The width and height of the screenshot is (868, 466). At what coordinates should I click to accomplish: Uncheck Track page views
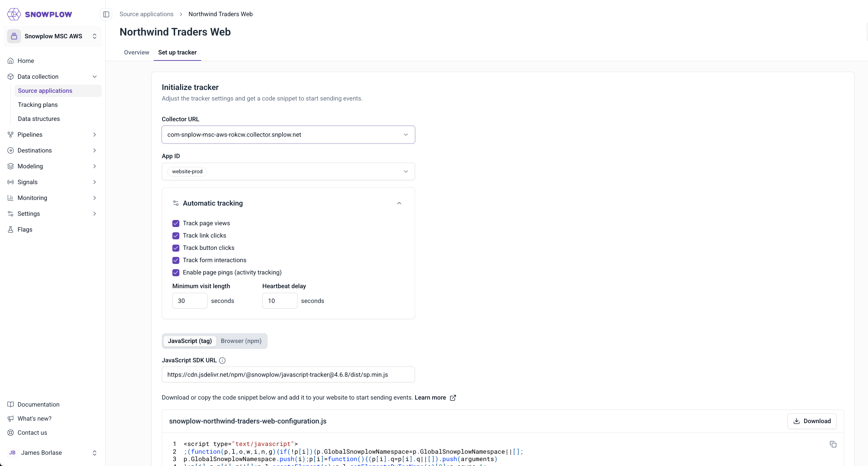pyautogui.click(x=176, y=224)
